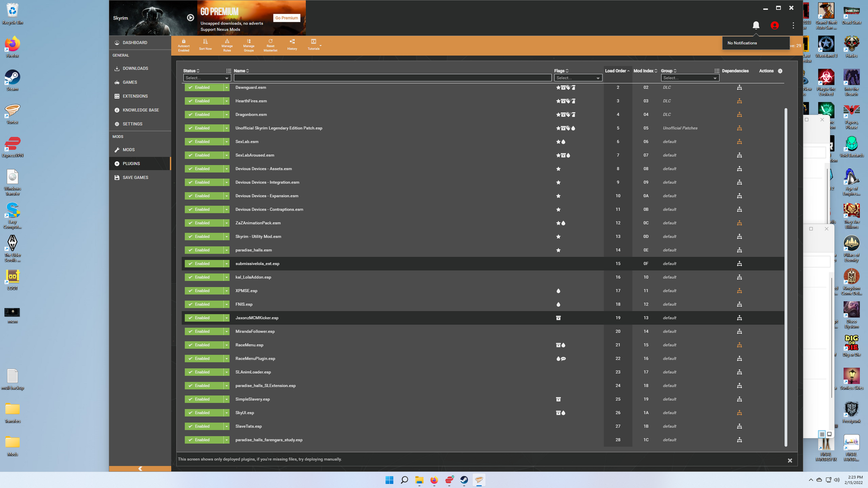The width and height of the screenshot is (868, 488).
Task: Open the Group filter Select dropdown
Action: 690,78
